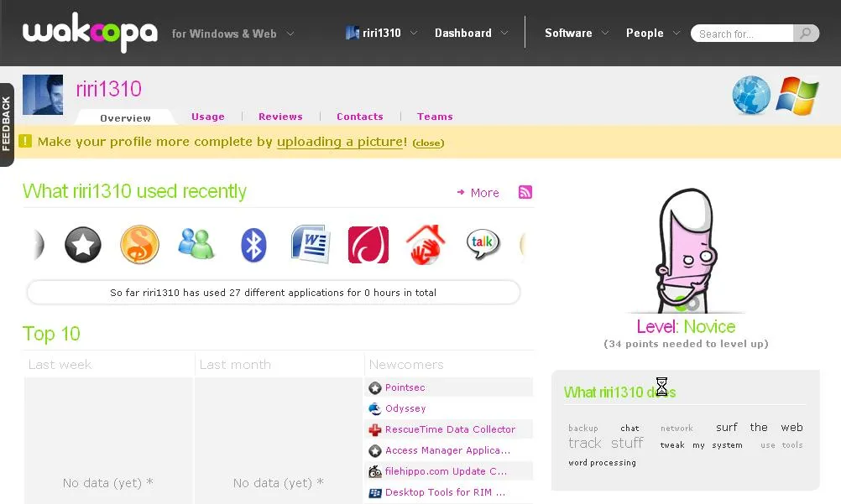Screen dimensions: 841x504
Task: Switch to the Reviews tab
Action: click(280, 117)
